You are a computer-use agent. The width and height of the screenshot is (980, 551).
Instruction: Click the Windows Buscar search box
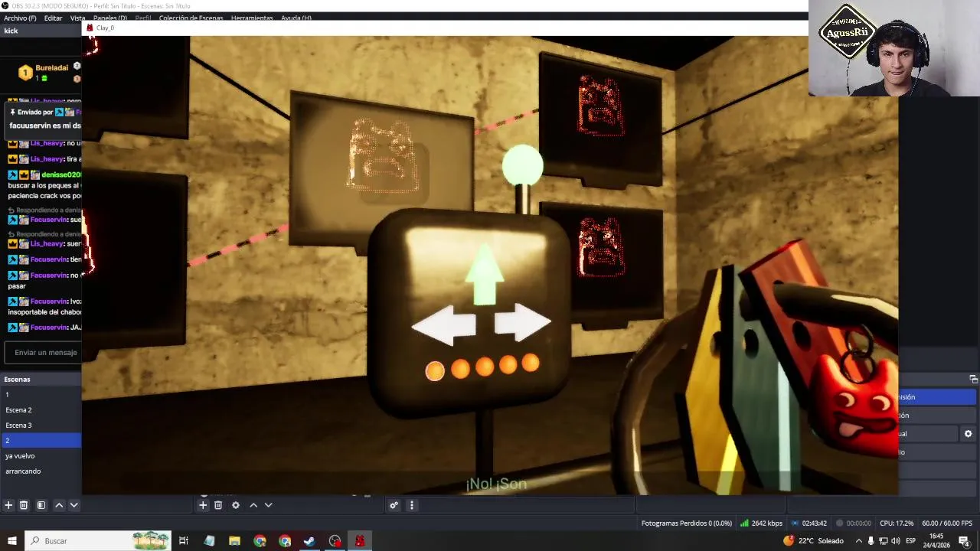97,541
